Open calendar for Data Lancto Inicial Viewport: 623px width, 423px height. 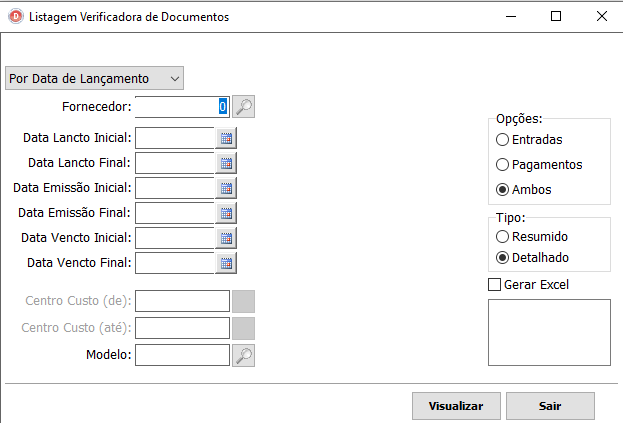(x=226, y=138)
